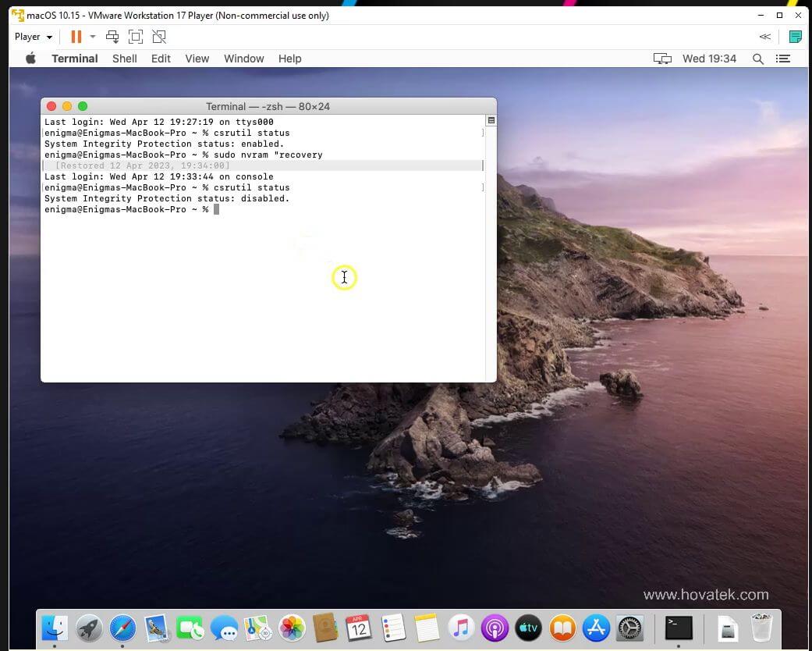This screenshot has height=651, width=812.
Task: Suspend the virtual machine with the pause button
Action: [76, 37]
